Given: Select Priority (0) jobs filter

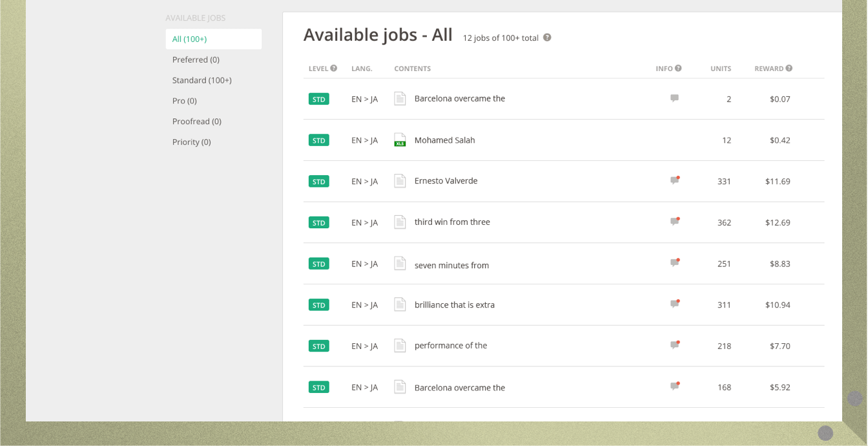Looking at the screenshot, I should click(x=191, y=143).
